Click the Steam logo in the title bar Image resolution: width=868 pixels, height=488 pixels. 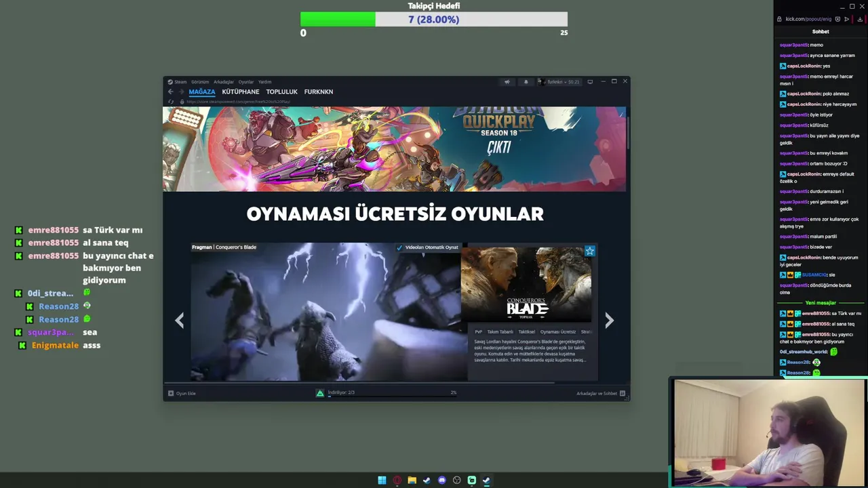click(171, 82)
